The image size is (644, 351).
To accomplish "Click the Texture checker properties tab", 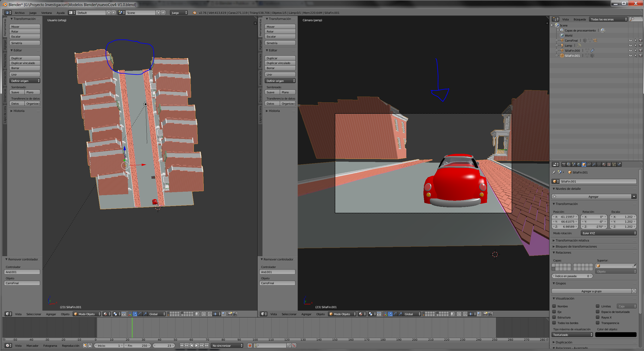I will click(x=609, y=164).
